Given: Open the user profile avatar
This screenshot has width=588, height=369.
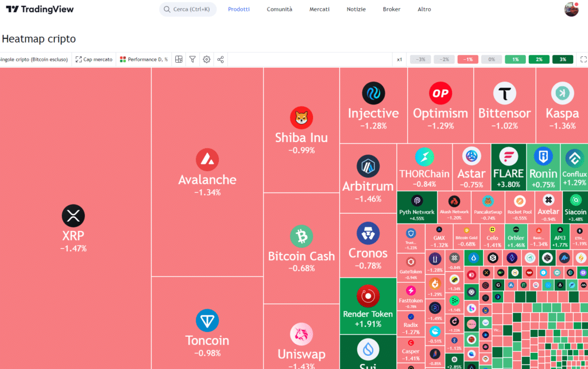Looking at the screenshot, I should click(571, 9).
